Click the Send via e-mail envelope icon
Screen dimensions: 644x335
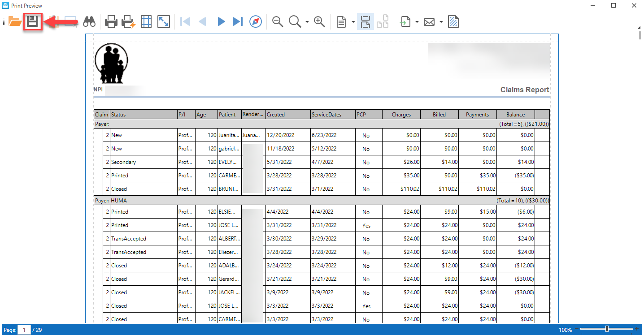429,21
